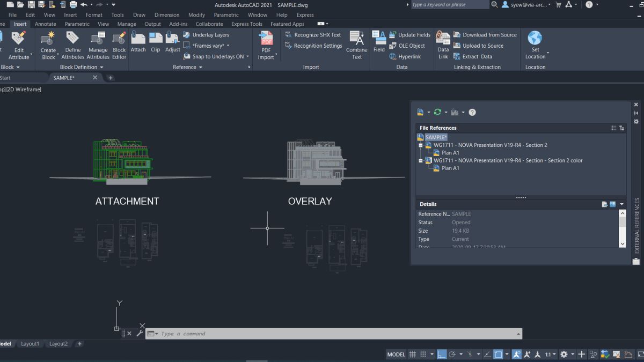
Task: Toggle object snap tracking in status bar
Action: (487, 354)
